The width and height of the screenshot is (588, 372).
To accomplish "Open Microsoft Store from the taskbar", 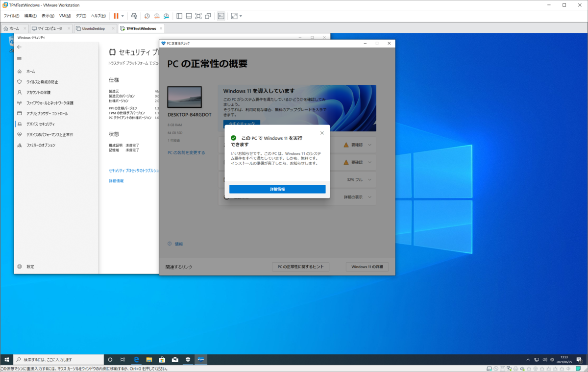I will click(x=162, y=359).
